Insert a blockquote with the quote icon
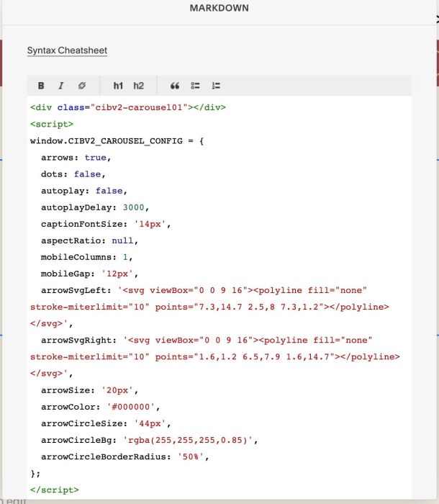Viewport: 439px width, 504px height. 175,86
